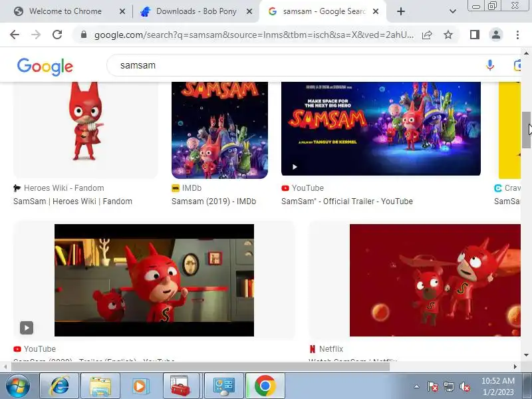
Task: Open SamSam | Heroes Wiki | Fandom link
Action: (x=72, y=201)
